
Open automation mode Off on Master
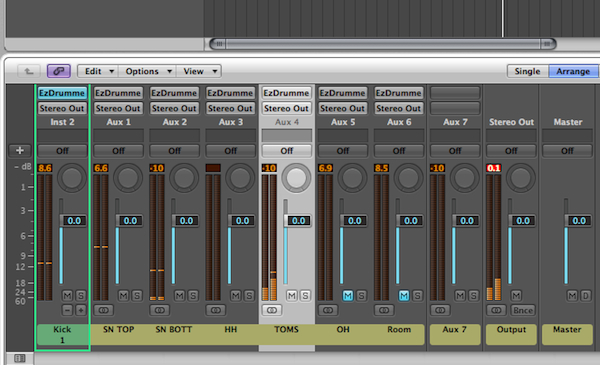[567, 151]
